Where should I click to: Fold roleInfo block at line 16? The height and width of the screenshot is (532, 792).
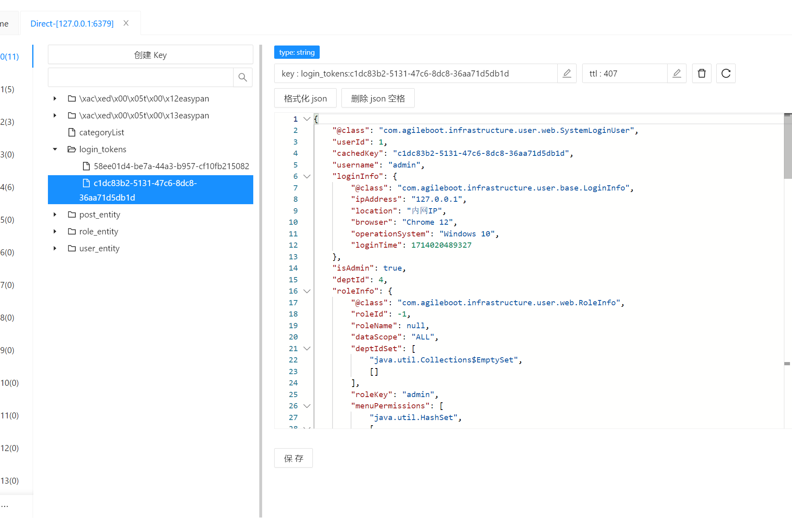[x=307, y=291]
